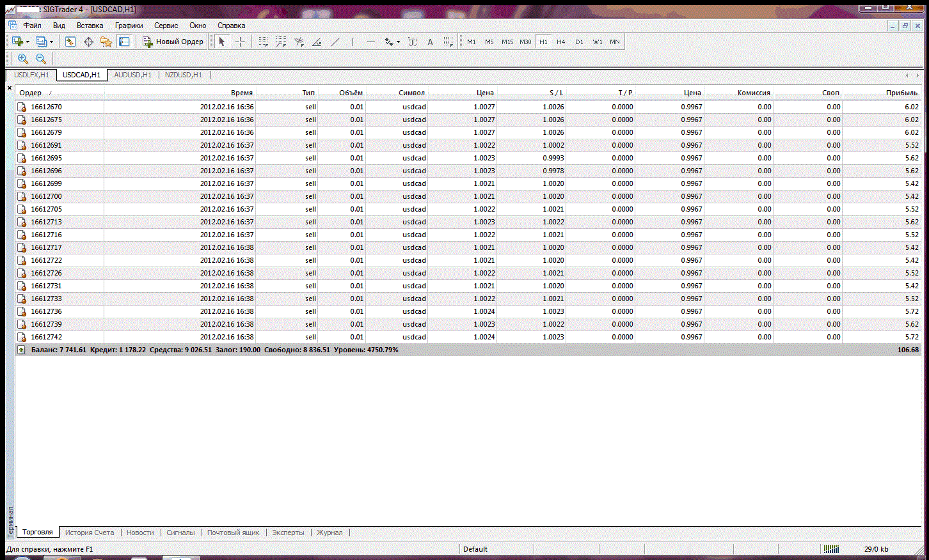Open the Вставка menu
Viewport: 929px width, 560px height.
90,26
